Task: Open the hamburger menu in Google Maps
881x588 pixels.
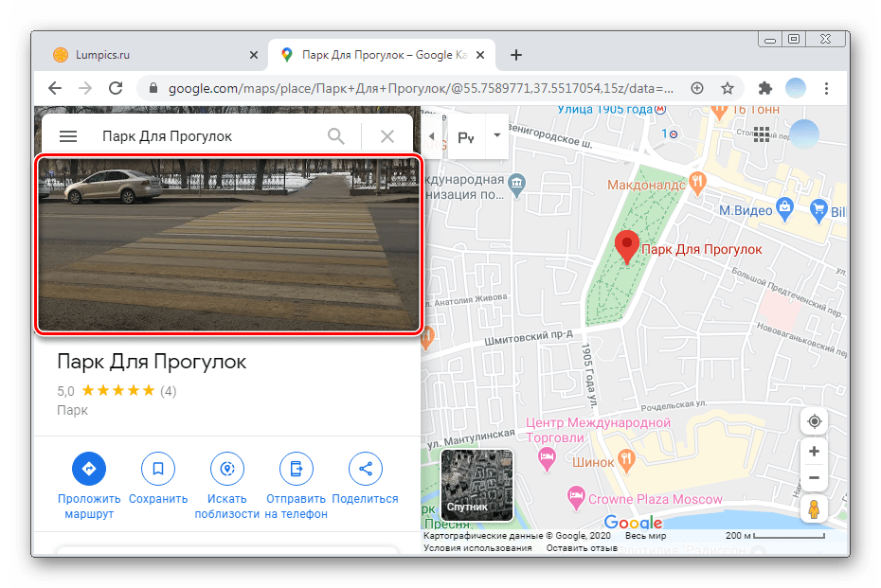Action: tap(67, 136)
